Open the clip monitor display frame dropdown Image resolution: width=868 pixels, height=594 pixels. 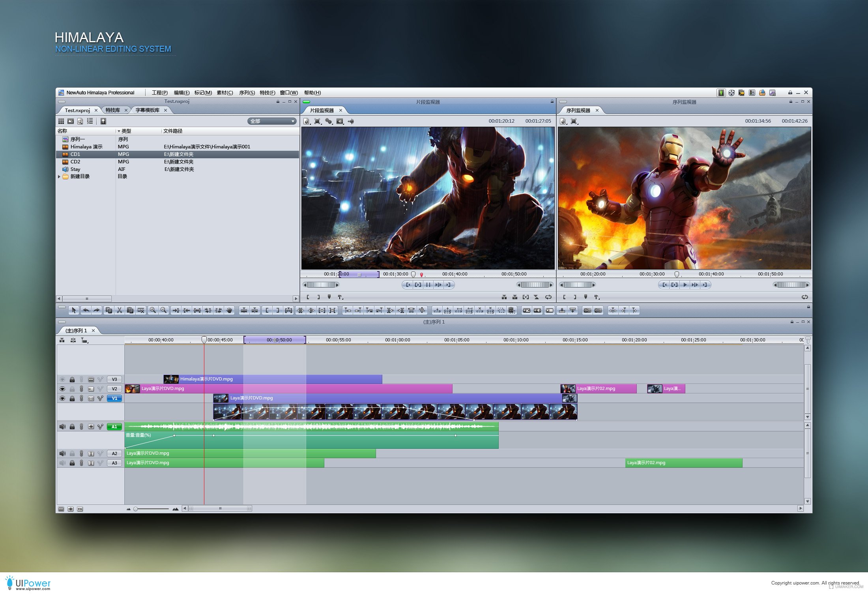coord(318,121)
